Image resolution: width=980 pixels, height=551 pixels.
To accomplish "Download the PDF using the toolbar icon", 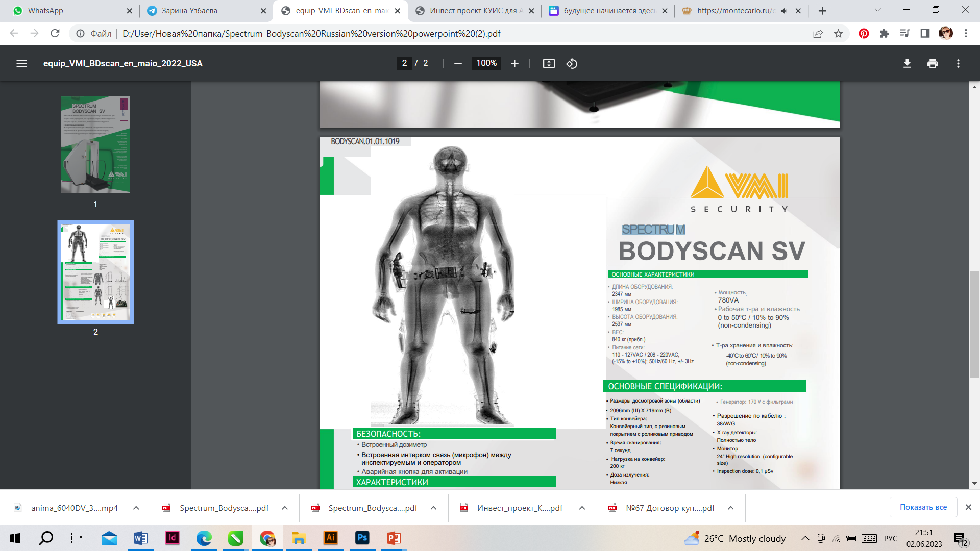I will 907,63.
